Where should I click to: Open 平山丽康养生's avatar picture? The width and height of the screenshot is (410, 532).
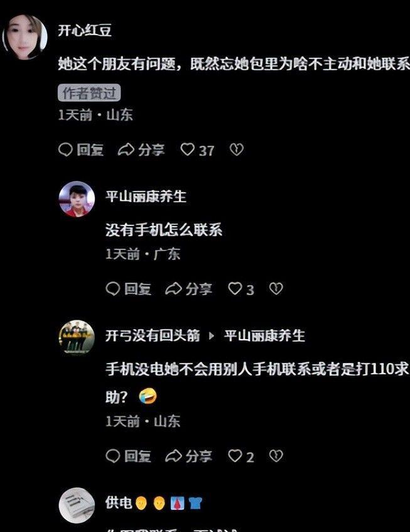[77, 199]
